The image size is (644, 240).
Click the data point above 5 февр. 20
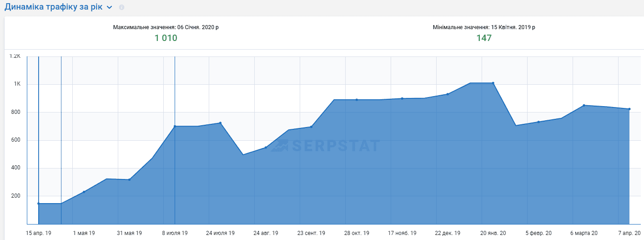(x=538, y=122)
